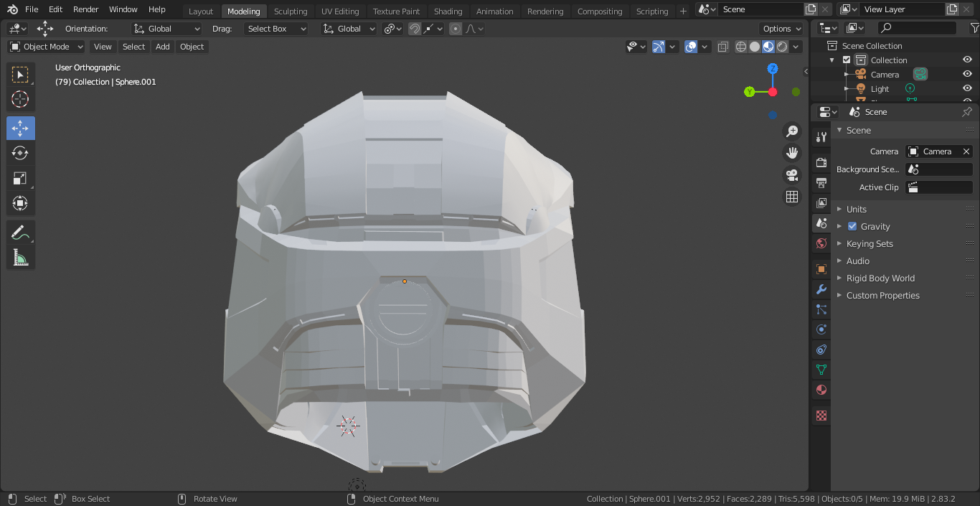Expand the Units panel
Image resolution: width=980 pixels, height=506 pixels.
856,209
